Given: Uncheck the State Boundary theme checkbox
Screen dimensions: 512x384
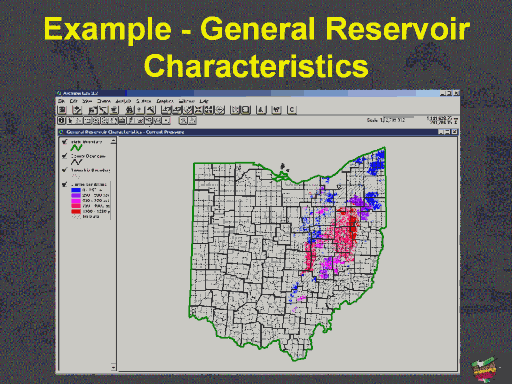Looking at the screenshot, I should click(x=65, y=142).
